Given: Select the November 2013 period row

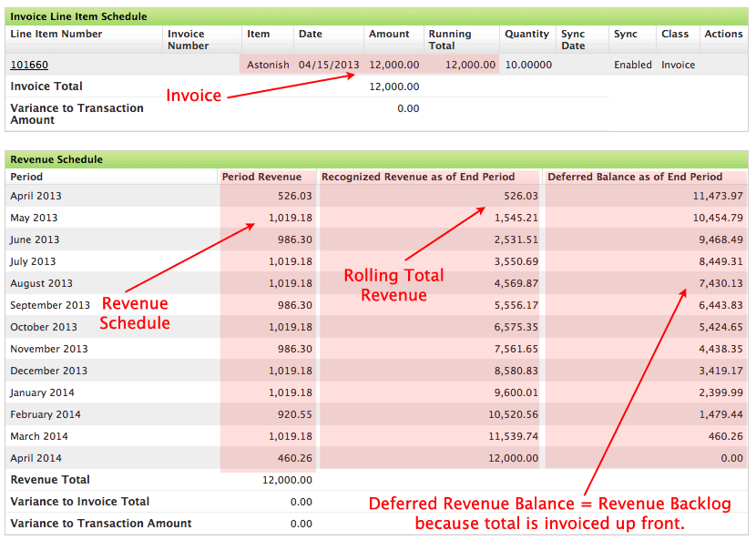Looking at the screenshot, I should 376,349.
